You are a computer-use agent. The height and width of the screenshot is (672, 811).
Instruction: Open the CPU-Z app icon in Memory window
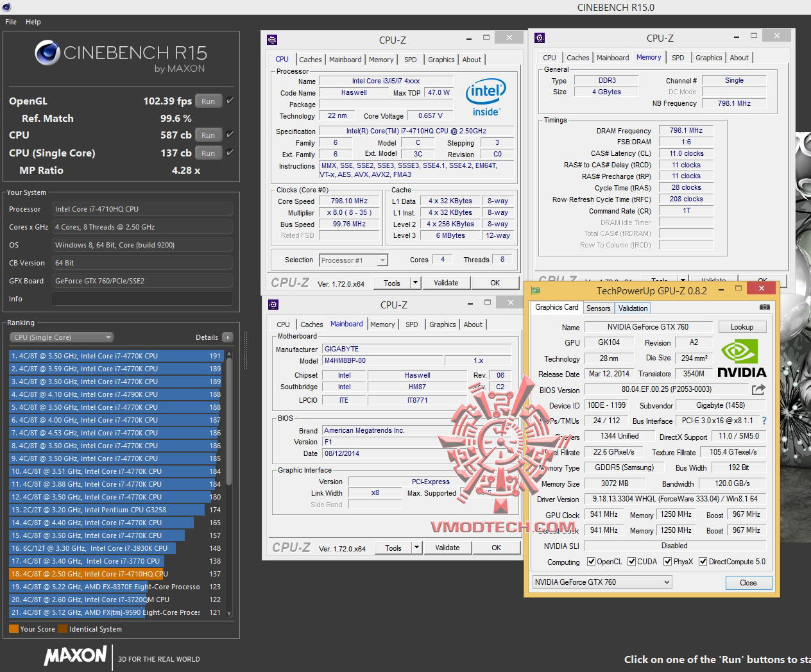[x=540, y=38]
